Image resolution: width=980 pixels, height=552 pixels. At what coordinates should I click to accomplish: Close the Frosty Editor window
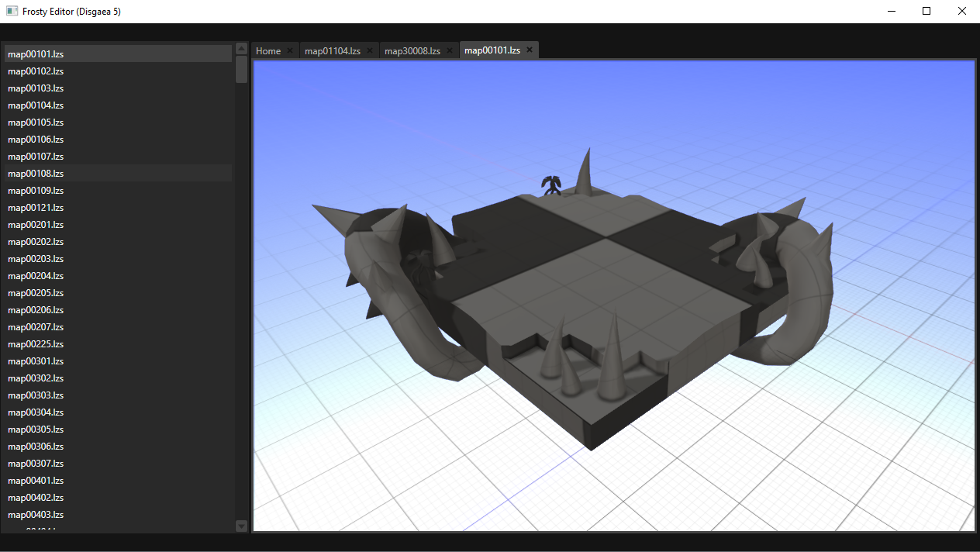coord(962,12)
